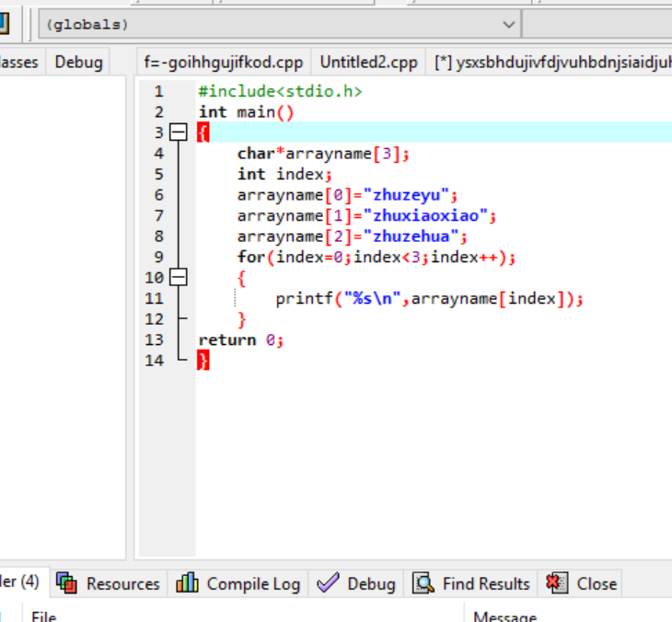Click the "zhuzehua" string literal
The image size is (672, 622).
pos(411,236)
